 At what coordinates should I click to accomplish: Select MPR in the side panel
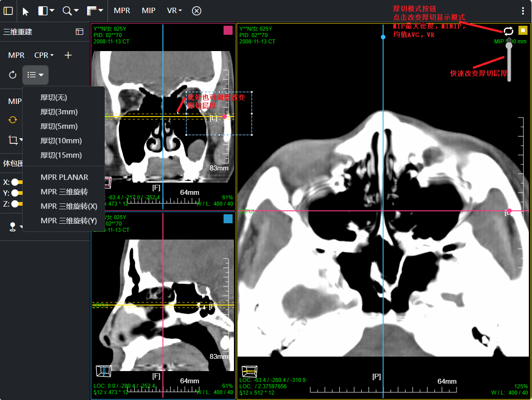click(16, 55)
